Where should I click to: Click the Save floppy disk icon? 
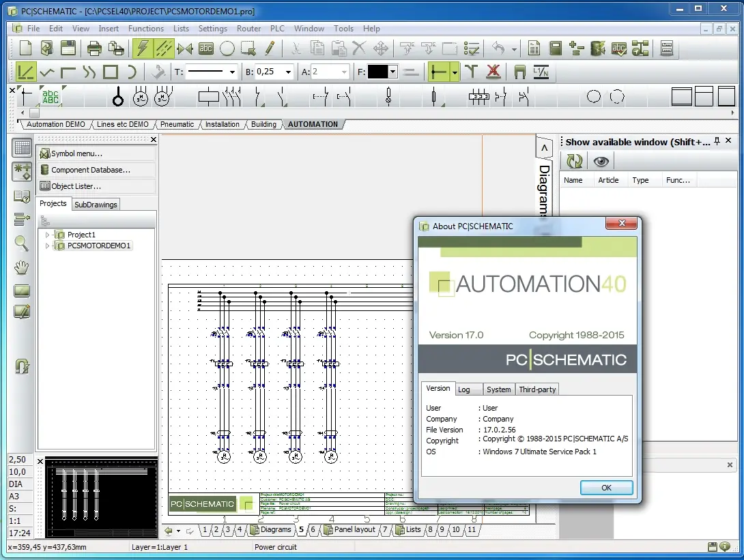tap(68, 48)
